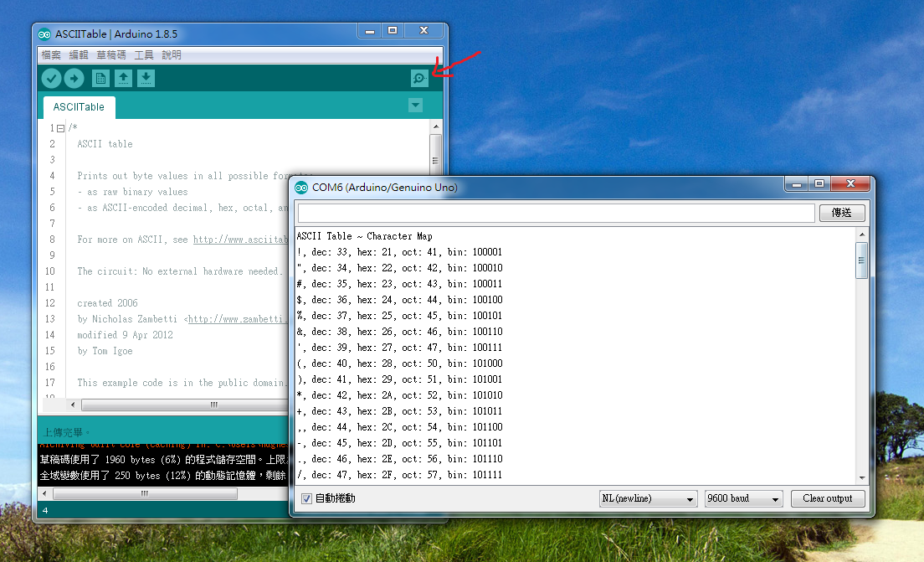Screen dimensions: 924x562
Task: Click the Arduino logo in ASCIITable title bar
Action: (x=44, y=34)
